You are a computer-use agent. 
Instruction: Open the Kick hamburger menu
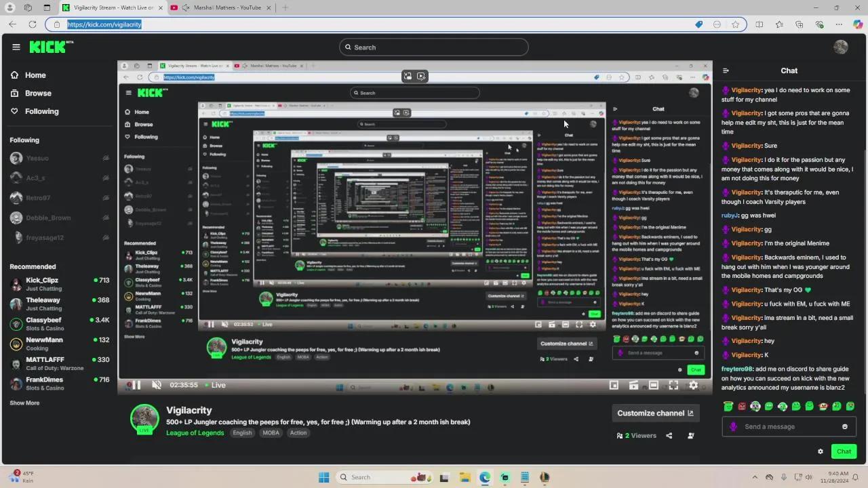click(16, 47)
